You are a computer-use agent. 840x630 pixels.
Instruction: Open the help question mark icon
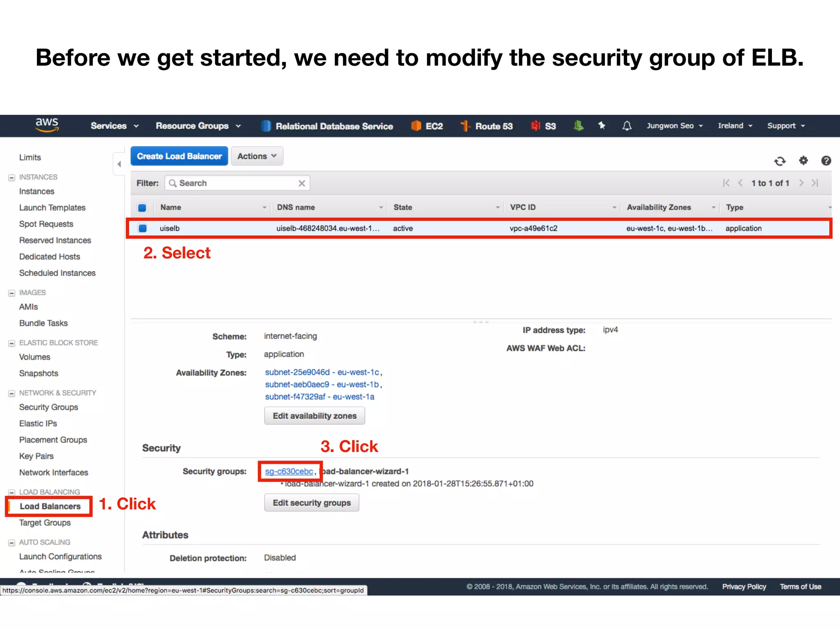point(826,160)
